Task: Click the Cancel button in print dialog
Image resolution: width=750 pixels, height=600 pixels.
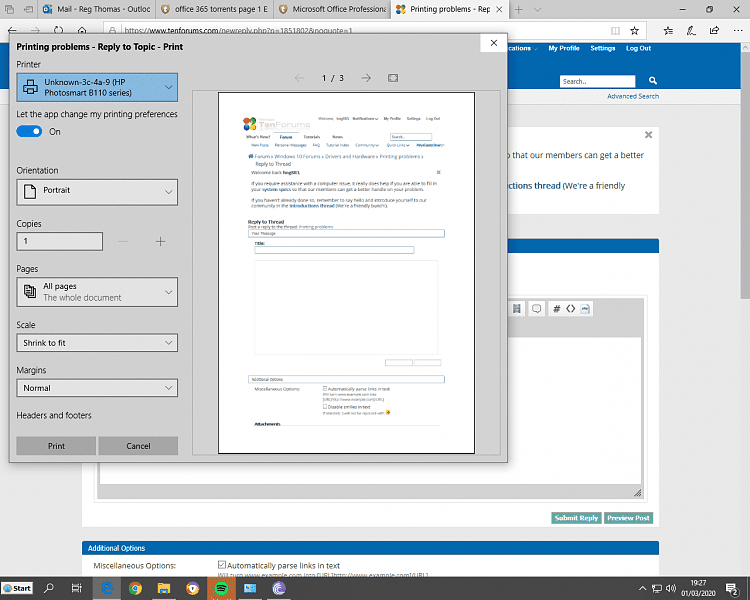Action: coord(138,445)
